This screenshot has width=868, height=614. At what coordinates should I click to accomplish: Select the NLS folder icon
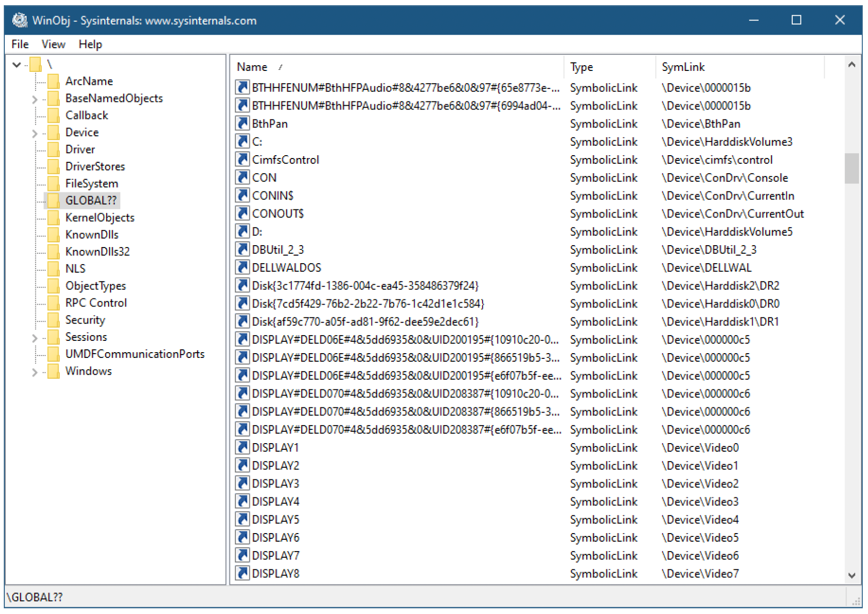(53, 269)
